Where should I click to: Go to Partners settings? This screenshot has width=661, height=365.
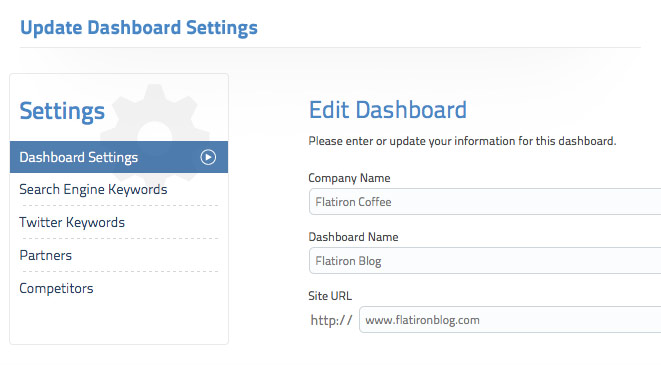pyautogui.click(x=46, y=255)
